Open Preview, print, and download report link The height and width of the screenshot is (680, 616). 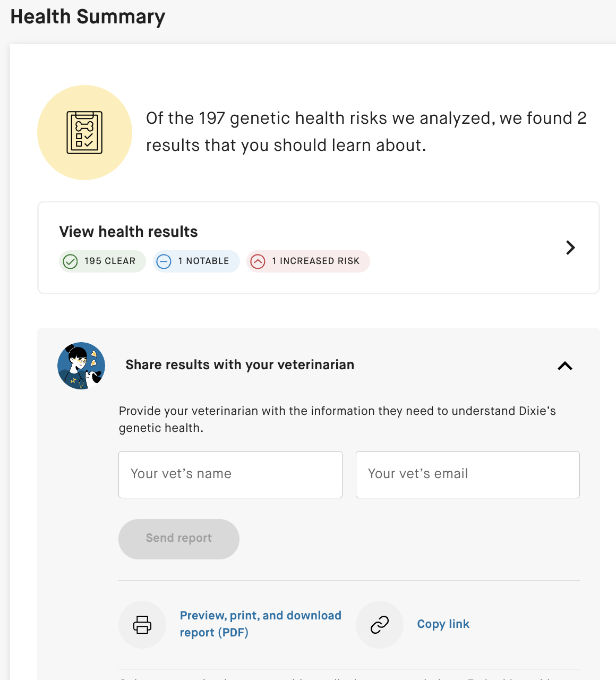click(260, 624)
